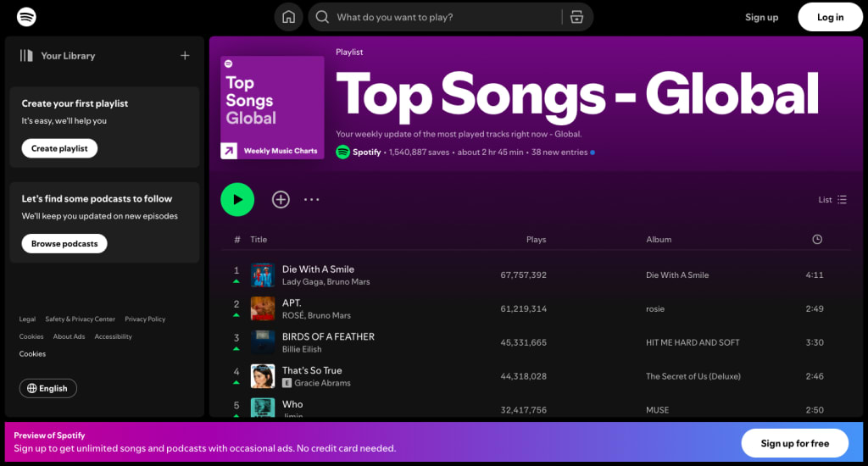
Task: Open artist ROSÉ link
Action: (292, 315)
